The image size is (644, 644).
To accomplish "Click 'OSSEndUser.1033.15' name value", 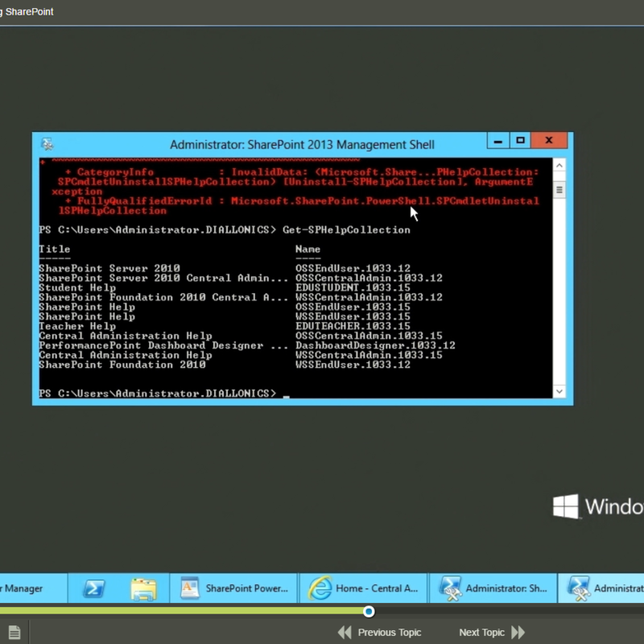I will [353, 307].
